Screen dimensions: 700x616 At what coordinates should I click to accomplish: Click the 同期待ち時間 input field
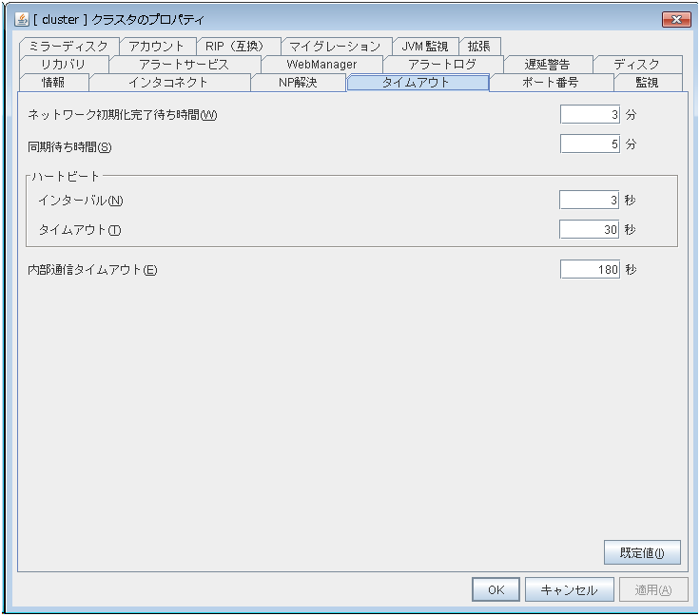[590, 144]
